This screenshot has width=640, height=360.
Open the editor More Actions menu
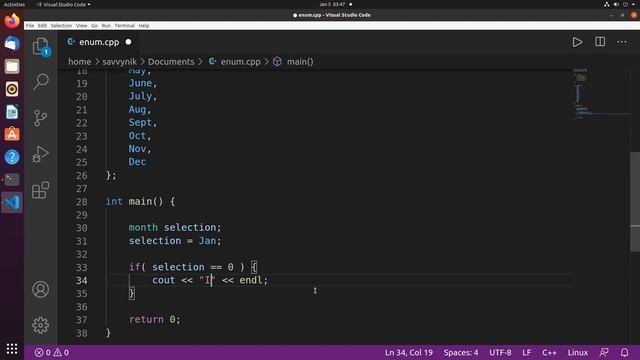coord(622,42)
